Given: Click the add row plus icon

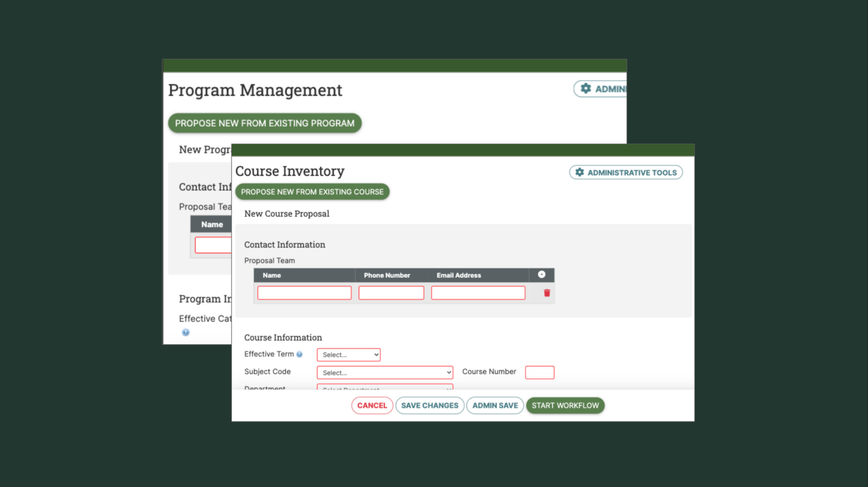Looking at the screenshot, I should coord(541,275).
